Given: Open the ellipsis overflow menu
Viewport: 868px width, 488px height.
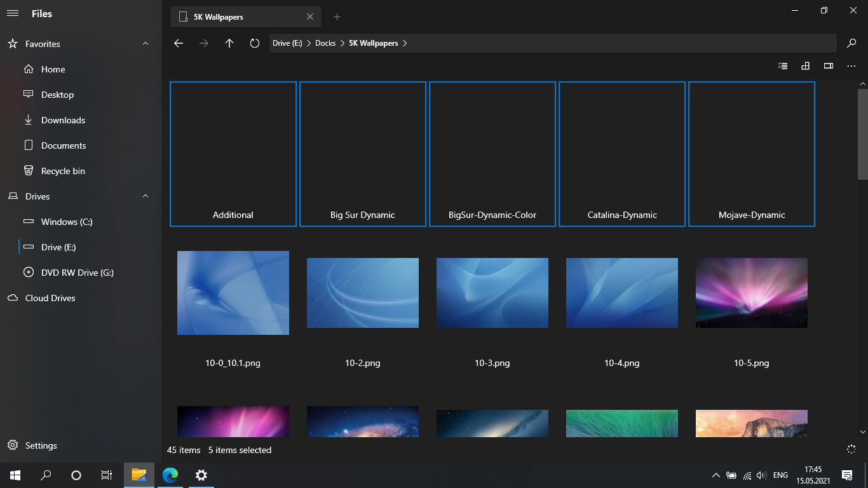Looking at the screenshot, I should click(851, 65).
